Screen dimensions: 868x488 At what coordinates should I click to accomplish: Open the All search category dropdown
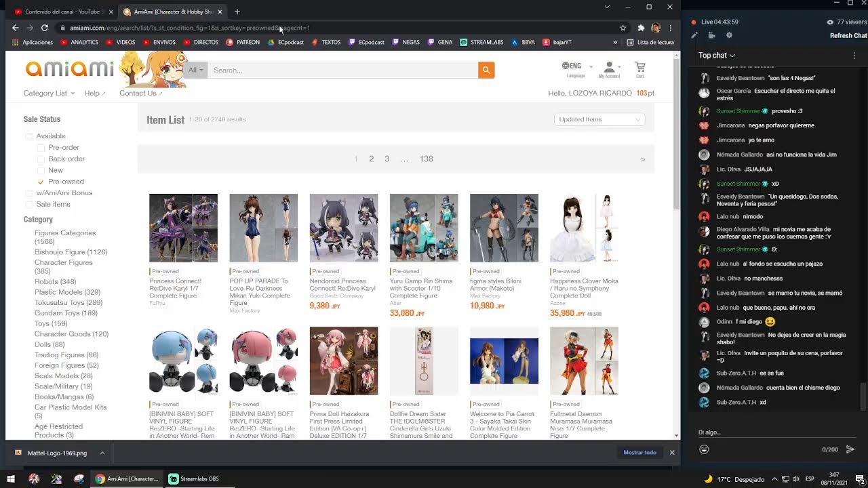click(x=195, y=70)
